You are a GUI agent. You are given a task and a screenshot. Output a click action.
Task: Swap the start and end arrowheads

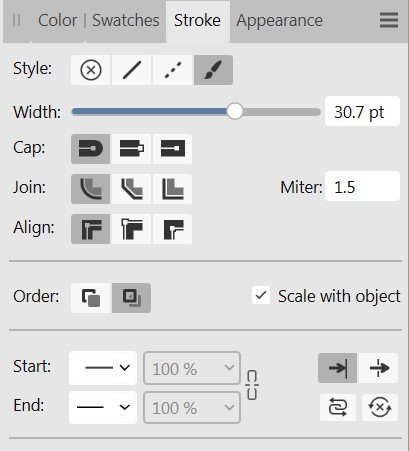click(x=338, y=407)
